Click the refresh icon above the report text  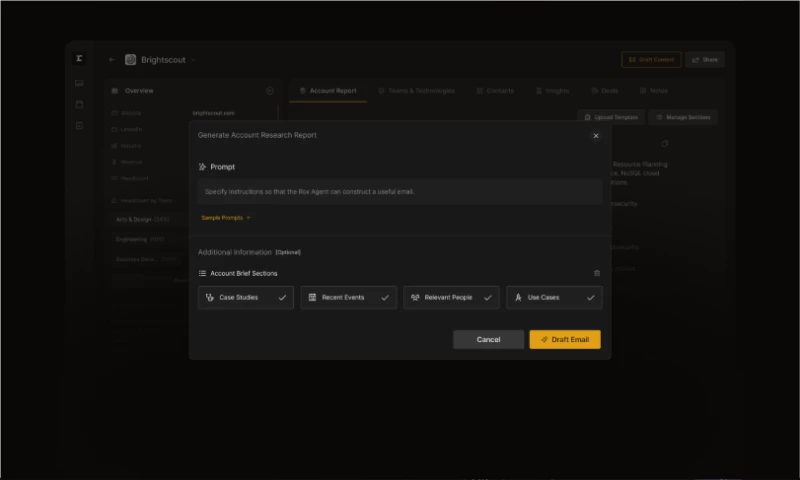tap(665, 143)
